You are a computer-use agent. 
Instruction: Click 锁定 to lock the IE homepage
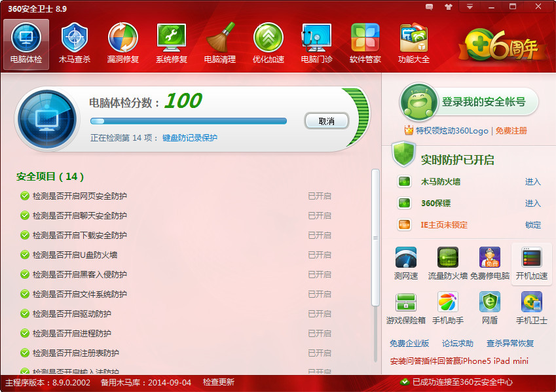(533, 225)
